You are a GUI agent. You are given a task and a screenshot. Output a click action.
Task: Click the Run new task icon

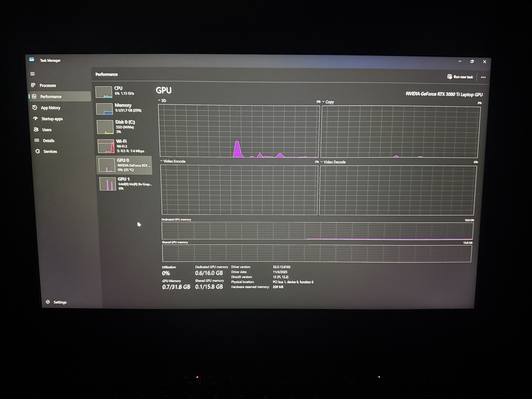pos(450,76)
